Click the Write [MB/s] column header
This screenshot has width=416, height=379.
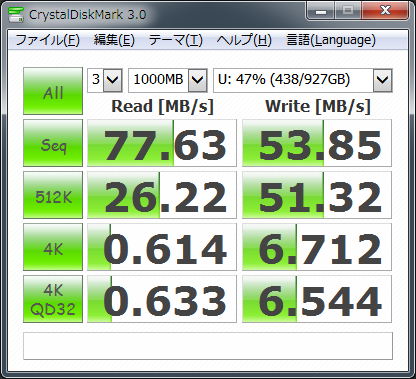(x=318, y=107)
